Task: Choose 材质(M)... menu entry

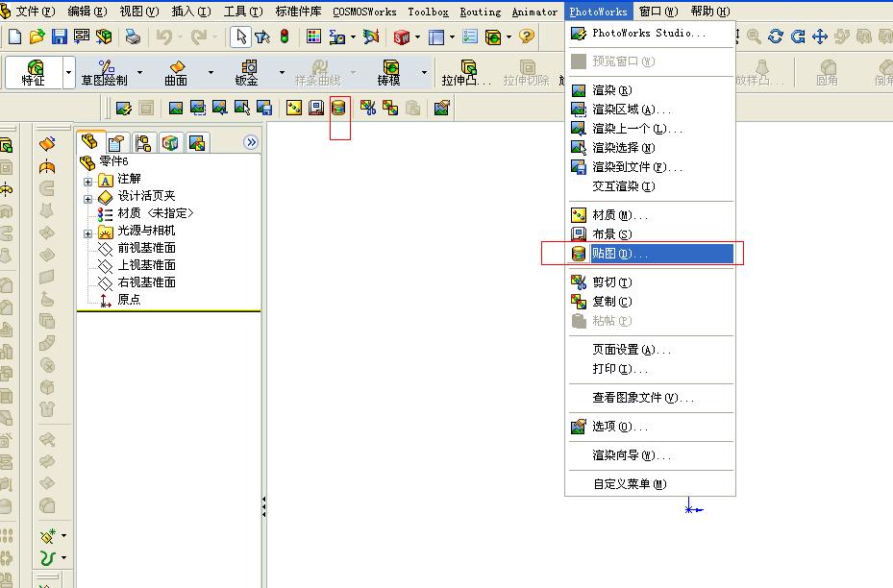Action: (650, 215)
